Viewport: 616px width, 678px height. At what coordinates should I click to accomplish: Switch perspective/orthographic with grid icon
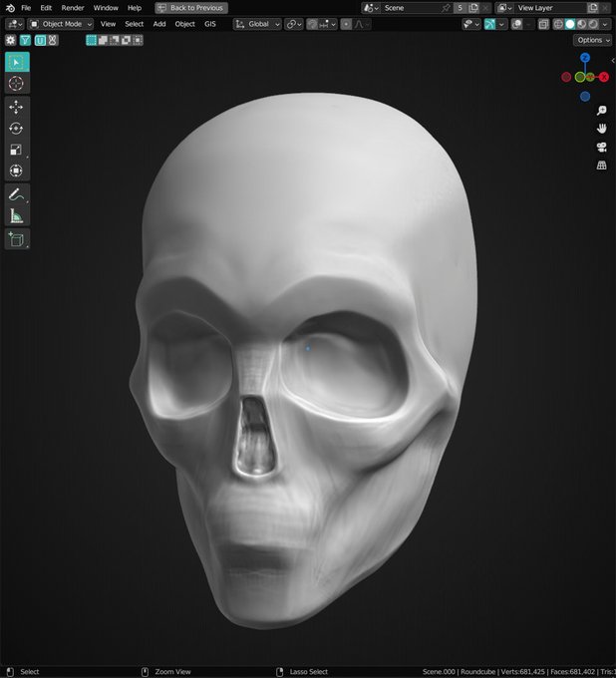(601, 166)
